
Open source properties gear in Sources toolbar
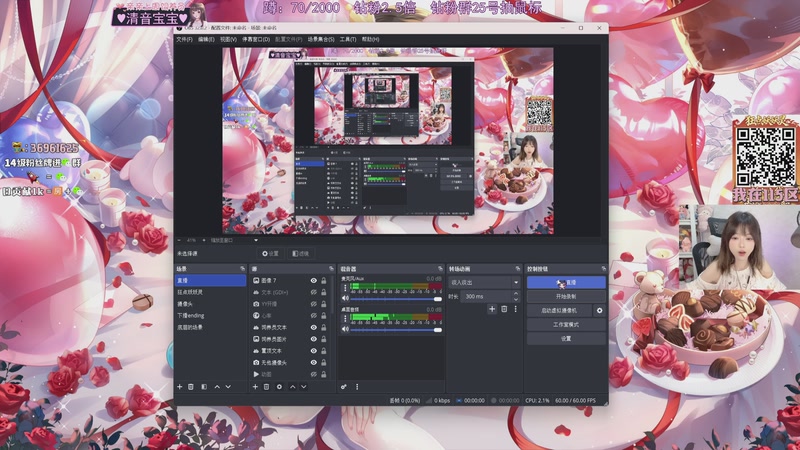pyautogui.click(x=279, y=387)
